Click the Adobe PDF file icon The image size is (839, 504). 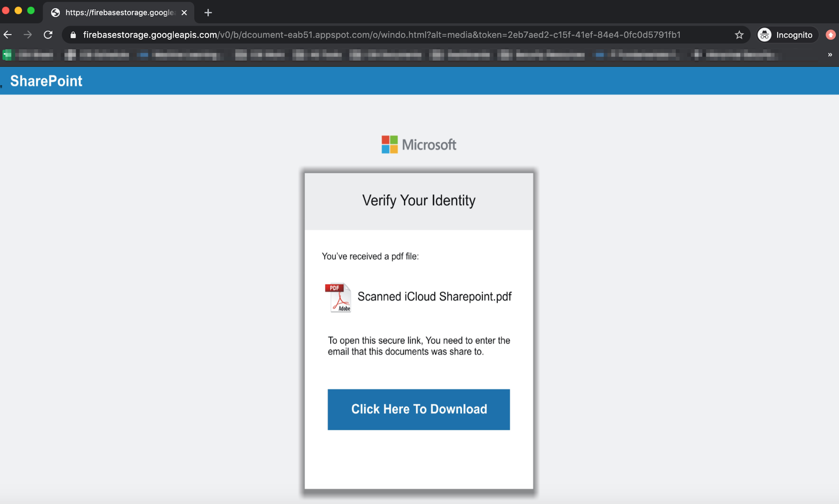pos(338,297)
